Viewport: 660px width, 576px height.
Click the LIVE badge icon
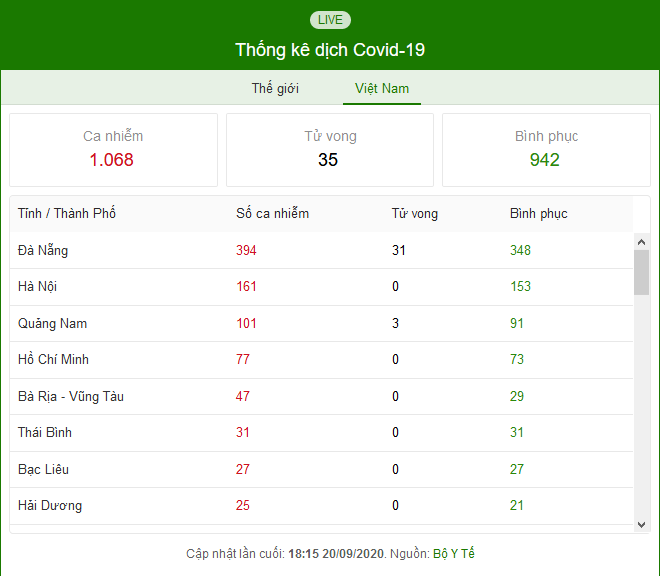pyautogui.click(x=330, y=20)
